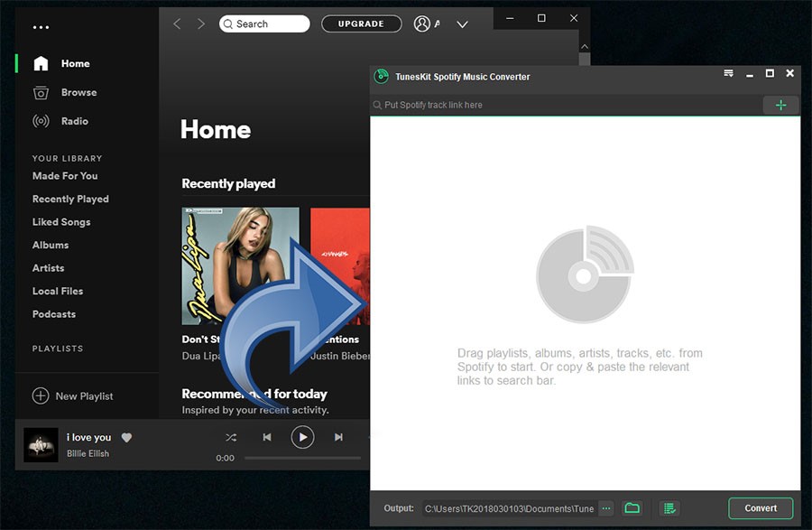
Task: Close the TunesKit window
Action: (789, 73)
